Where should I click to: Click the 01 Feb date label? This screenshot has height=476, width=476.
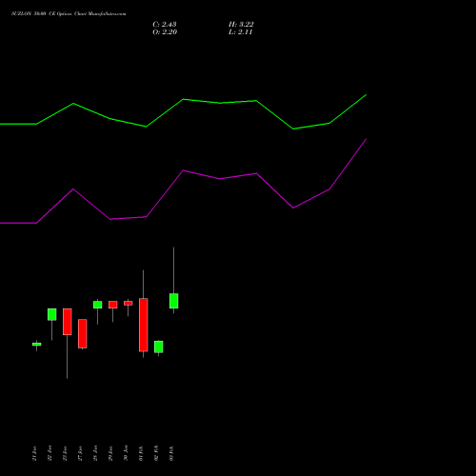[141, 453]
